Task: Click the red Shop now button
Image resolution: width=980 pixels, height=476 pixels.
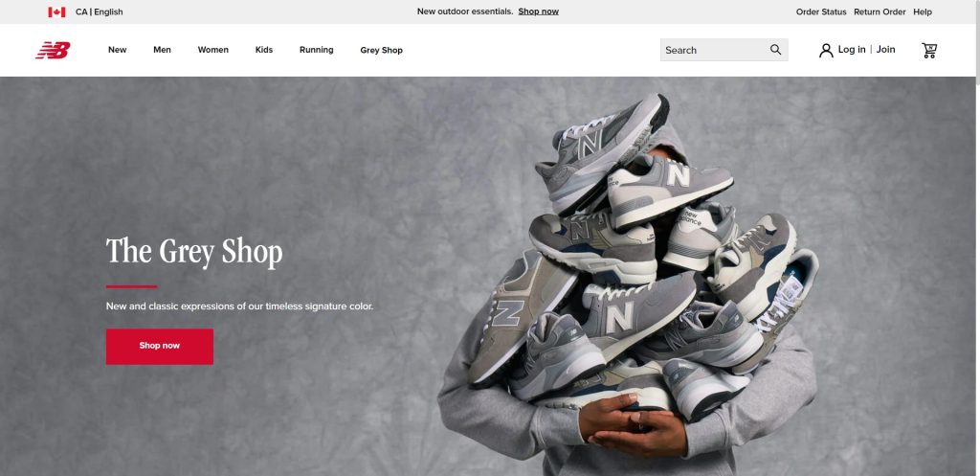Action: (x=160, y=347)
